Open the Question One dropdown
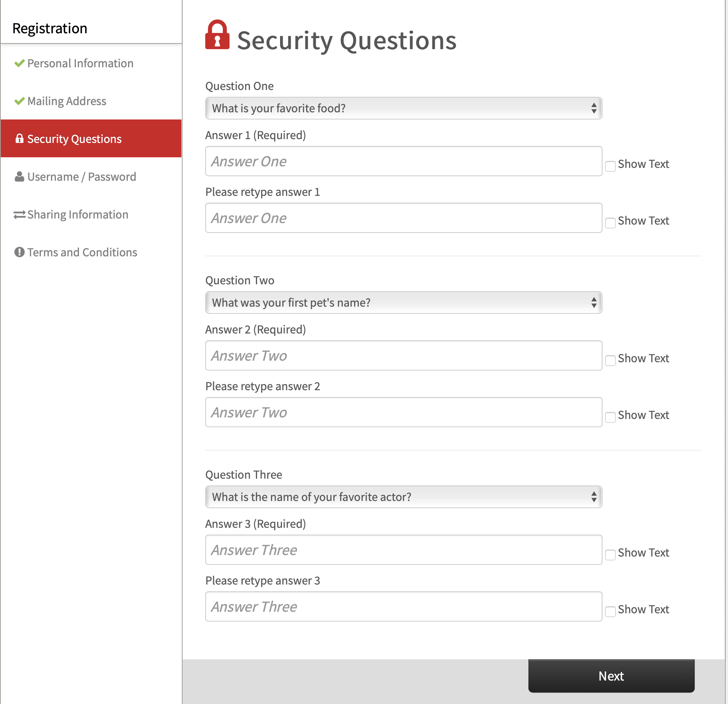 (403, 108)
